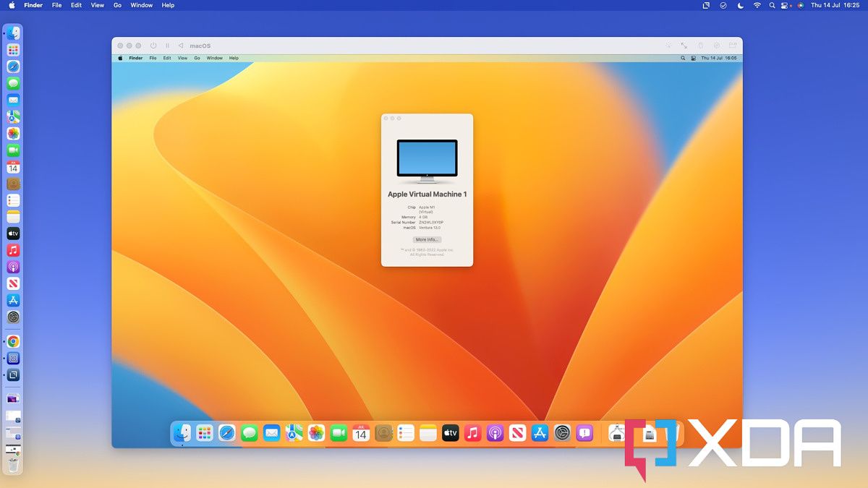Click the host Wi-Fi status icon
The height and width of the screenshot is (488, 868).
click(x=757, y=5)
